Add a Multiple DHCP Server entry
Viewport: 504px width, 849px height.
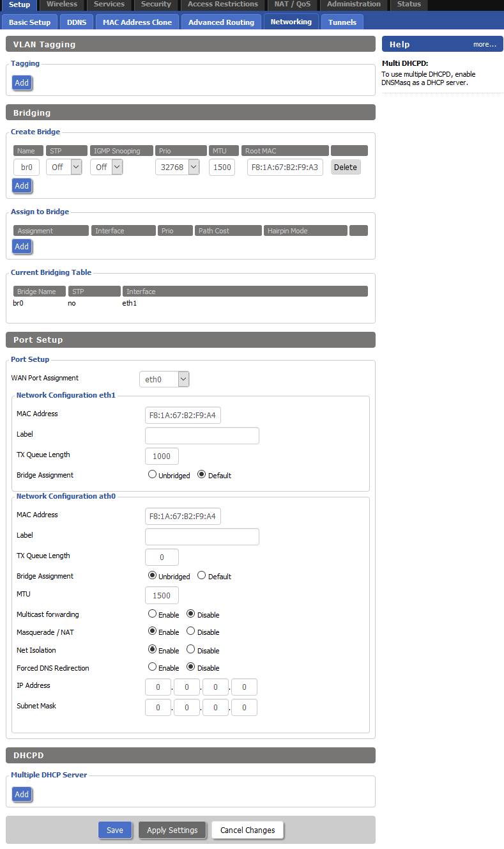(22, 794)
